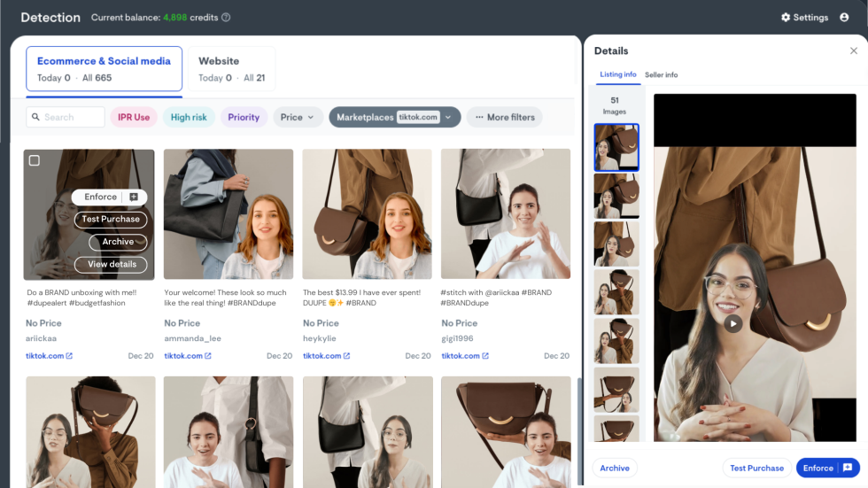
Task: Tick the checkbox on the first listing
Action: coord(35,160)
